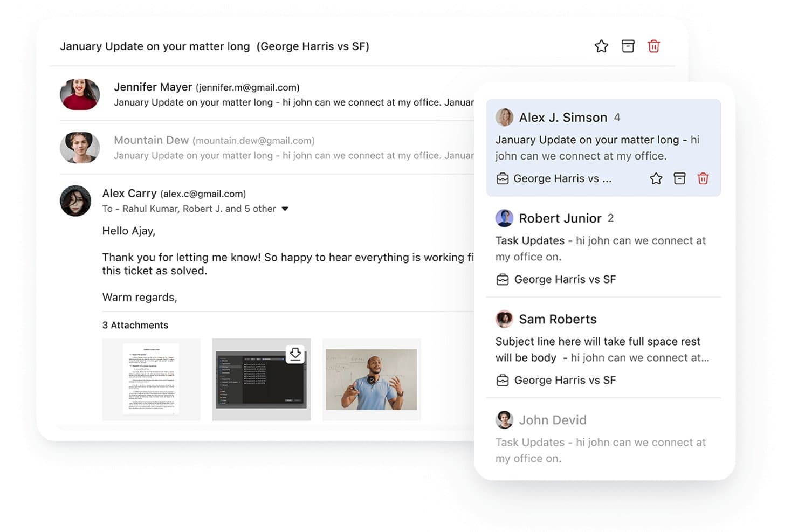Archive the Alex J. Simson conversation card

click(x=679, y=178)
